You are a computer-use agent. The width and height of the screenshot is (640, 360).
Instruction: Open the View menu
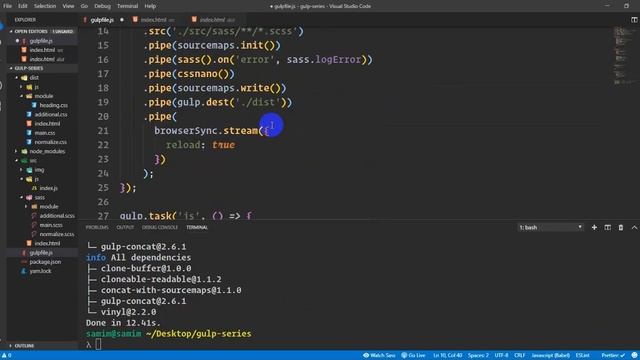[68, 6]
